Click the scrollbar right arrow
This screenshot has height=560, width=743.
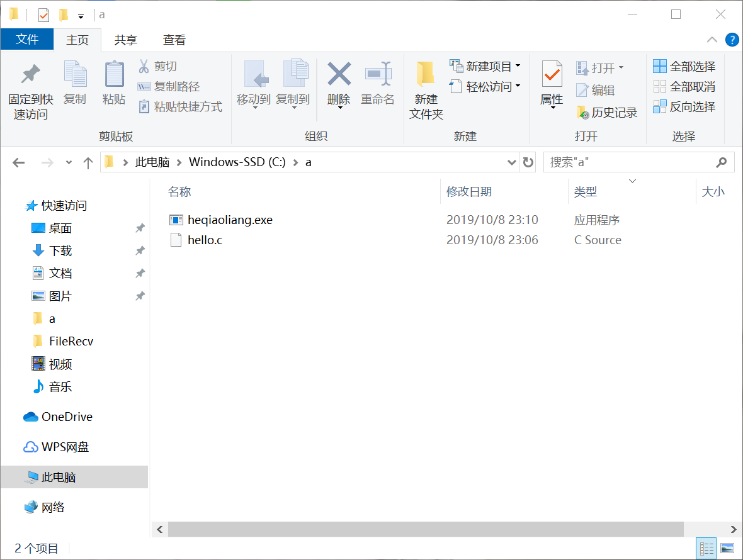(x=734, y=529)
